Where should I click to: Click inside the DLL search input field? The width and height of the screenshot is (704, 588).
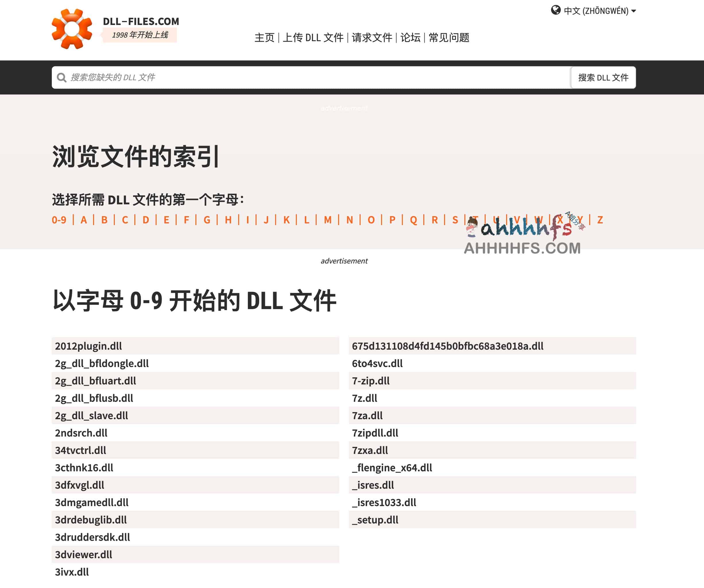tap(235, 78)
